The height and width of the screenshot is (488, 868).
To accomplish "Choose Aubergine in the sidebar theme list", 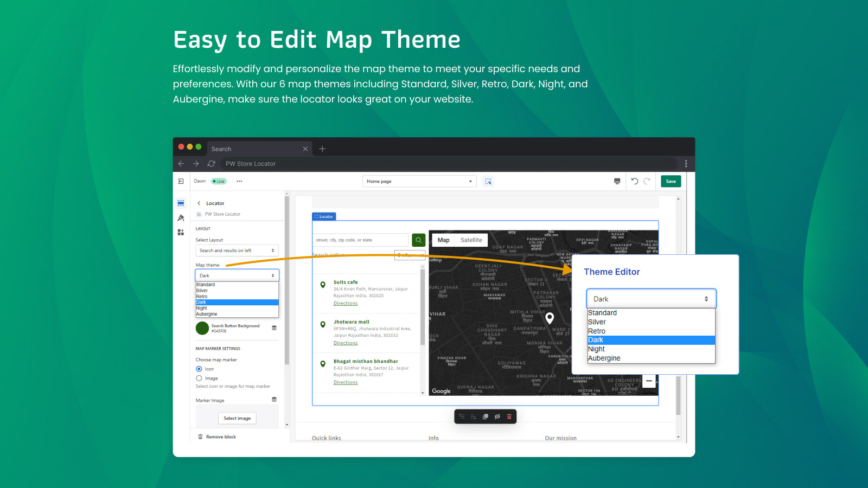I will point(207,314).
